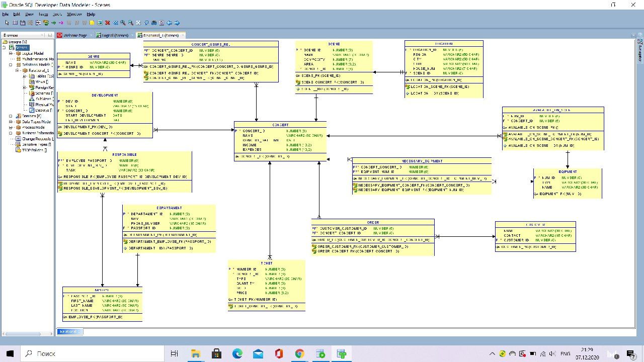Select Sensitive Types in browser tree
Screen dimensions: 644x362
click(33, 144)
